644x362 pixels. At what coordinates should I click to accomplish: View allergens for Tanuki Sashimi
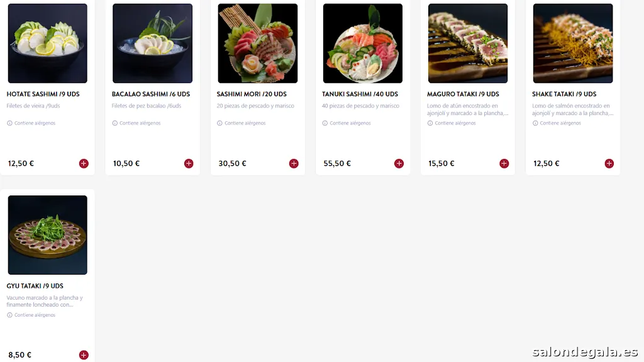(x=347, y=123)
